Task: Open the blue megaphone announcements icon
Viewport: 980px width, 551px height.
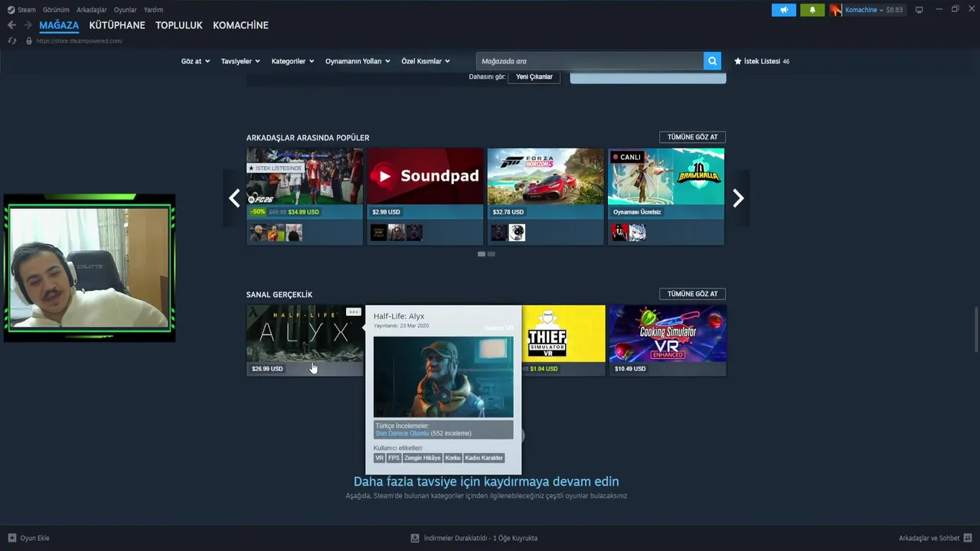Action: pyautogui.click(x=783, y=10)
